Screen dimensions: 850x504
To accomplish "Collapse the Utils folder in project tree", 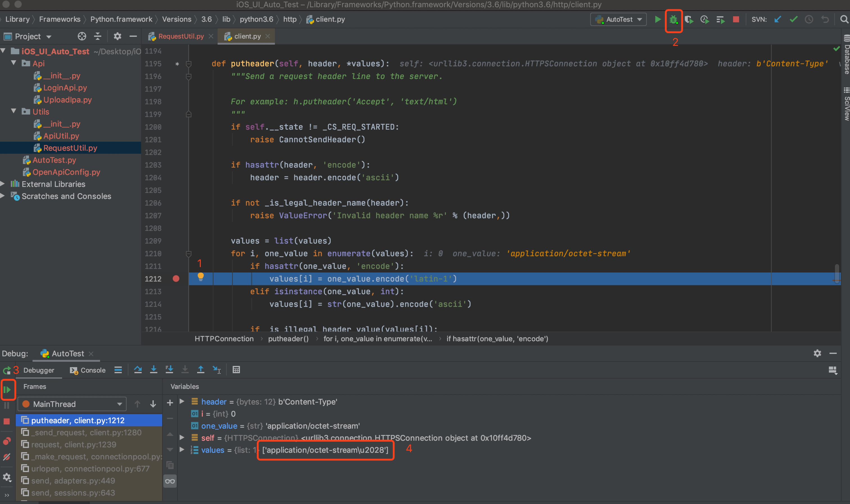I will coord(13,111).
